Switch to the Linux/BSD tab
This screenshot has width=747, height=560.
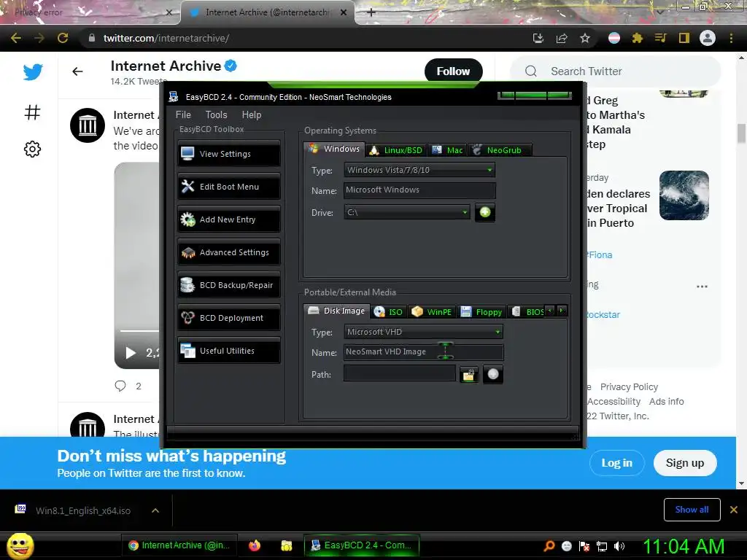[396, 150]
